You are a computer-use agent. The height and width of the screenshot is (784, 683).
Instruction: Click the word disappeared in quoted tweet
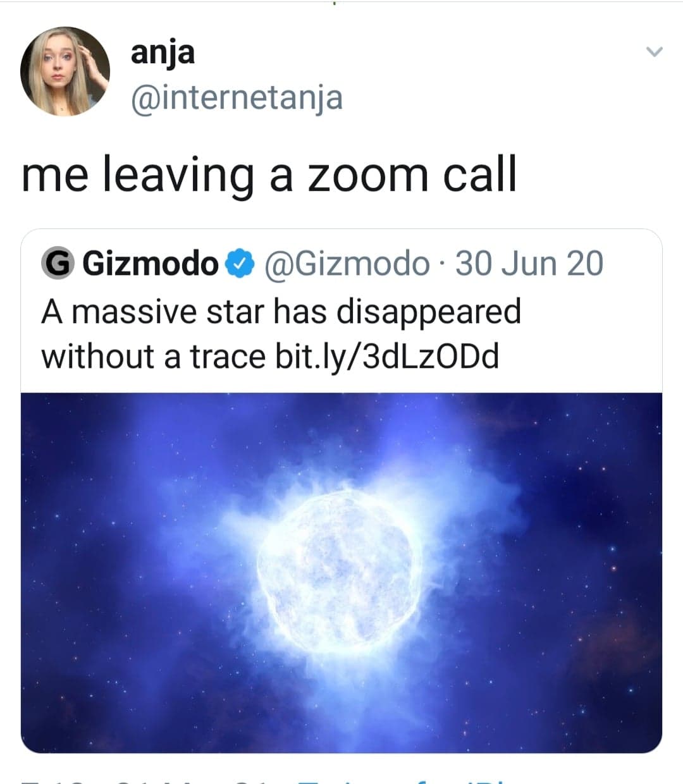coord(428,314)
